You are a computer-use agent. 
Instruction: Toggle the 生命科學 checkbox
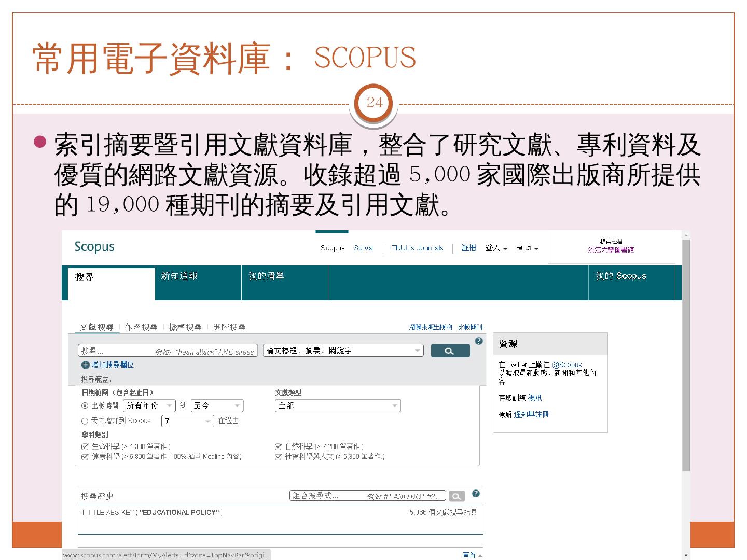pos(85,446)
